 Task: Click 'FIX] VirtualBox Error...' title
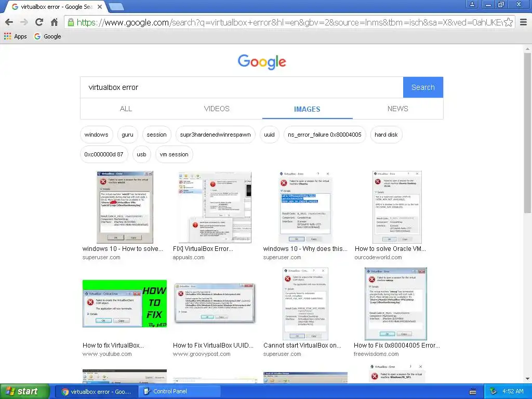click(203, 249)
